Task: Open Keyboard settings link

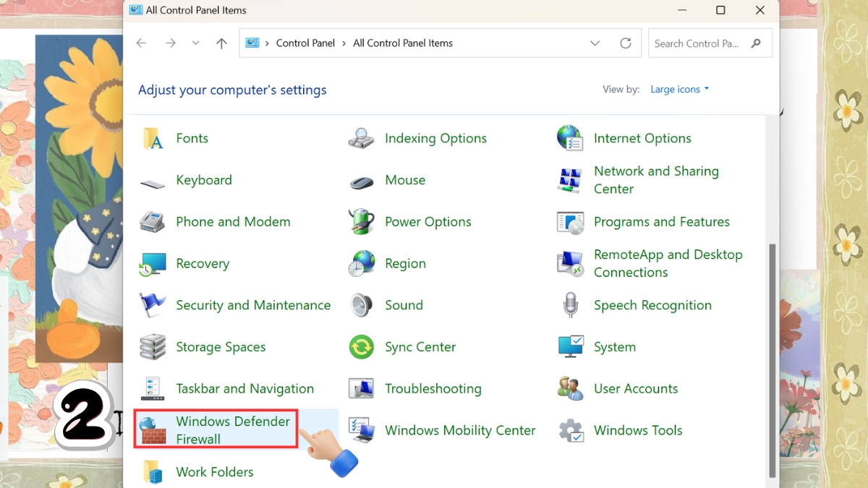Action: coord(204,181)
